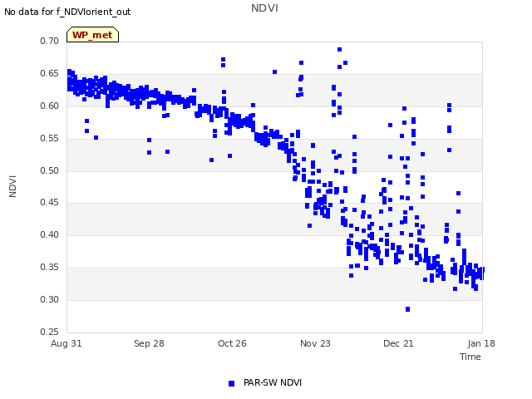
Task: Click the Oct 26 date tick label
Action: 232,343
